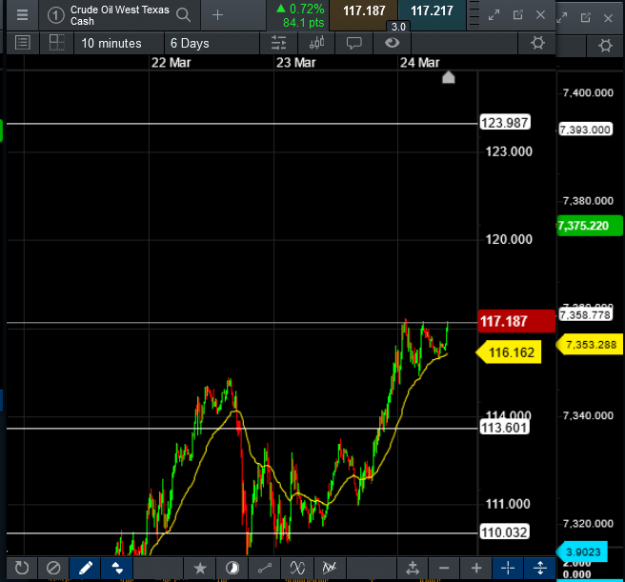Click the 7,393.000 line label
Viewport: 625px width, 582px height.
(585, 130)
